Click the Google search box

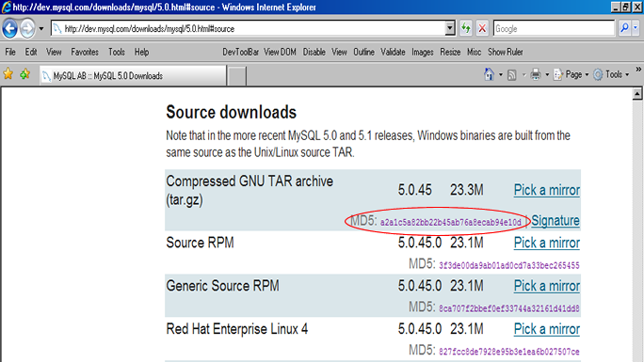coord(554,29)
